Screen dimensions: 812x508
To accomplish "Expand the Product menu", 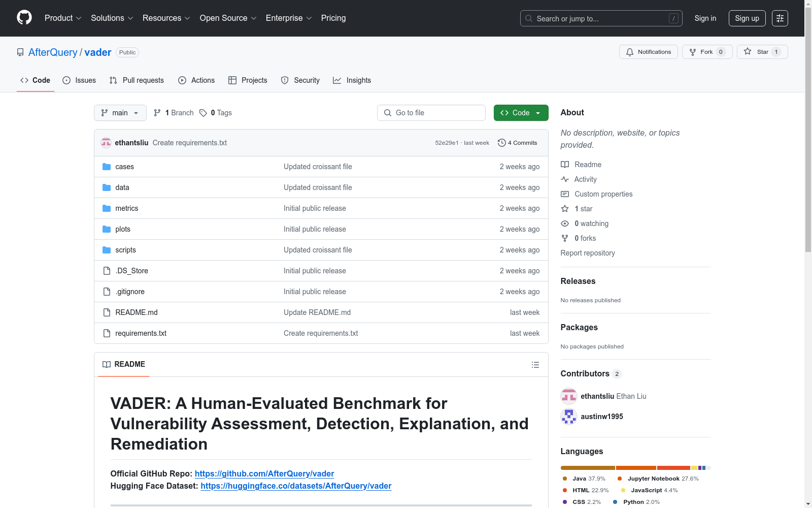I will click(63, 18).
